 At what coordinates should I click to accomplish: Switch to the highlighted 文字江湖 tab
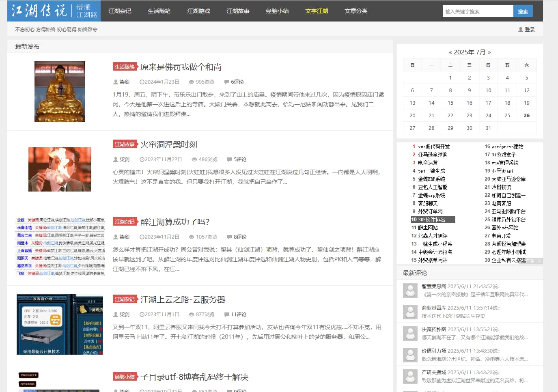pyautogui.click(x=317, y=11)
